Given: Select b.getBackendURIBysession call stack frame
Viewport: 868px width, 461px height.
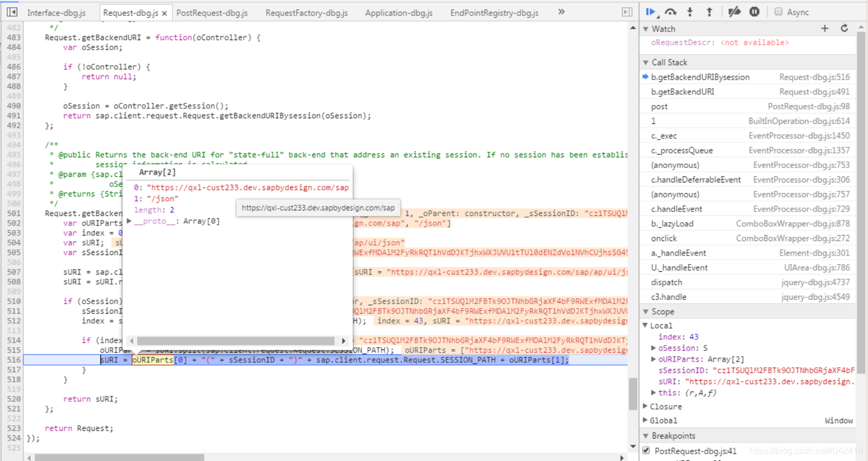Looking at the screenshot, I should tap(748, 77).
